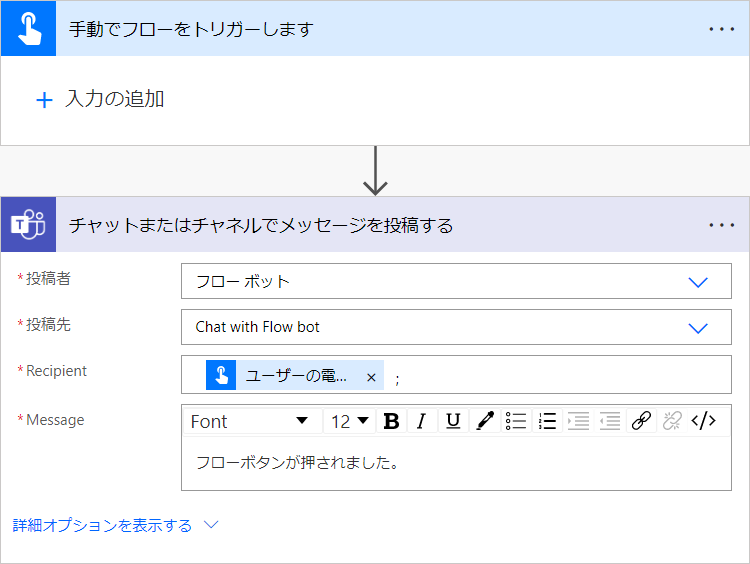Insert a numbered list

pos(547,421)
